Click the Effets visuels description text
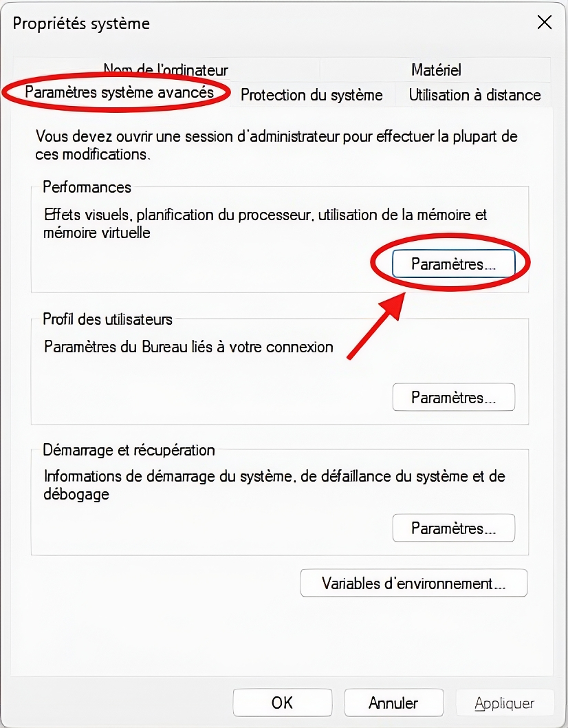568x728 pixels. coord(265,224)
